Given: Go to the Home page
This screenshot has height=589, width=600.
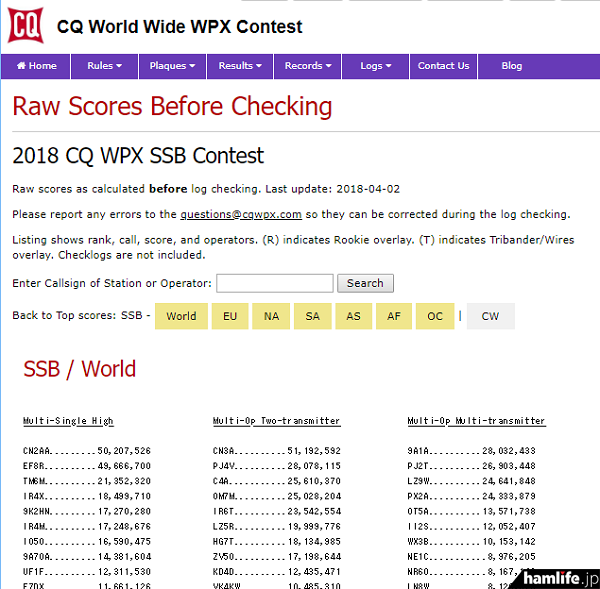Looking at the screenshot, I should pyautogui.click(x=36, y=66).
